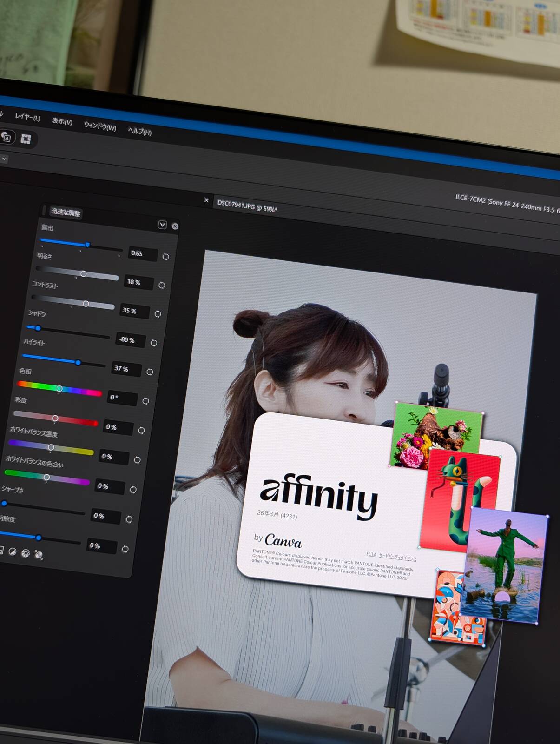Click the 露出 exposure slider handle
This screenshot has width=560, height=744.
click(x=87, y=245)
